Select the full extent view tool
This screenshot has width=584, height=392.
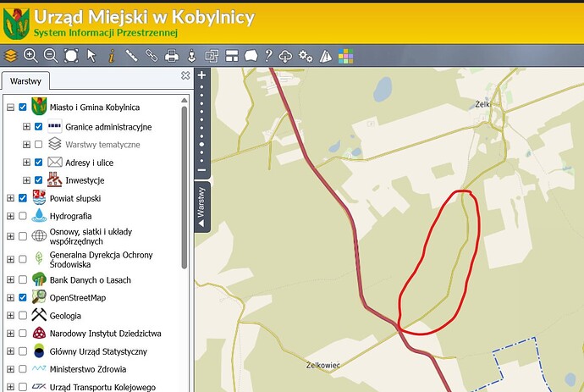[x=71, y=56]
